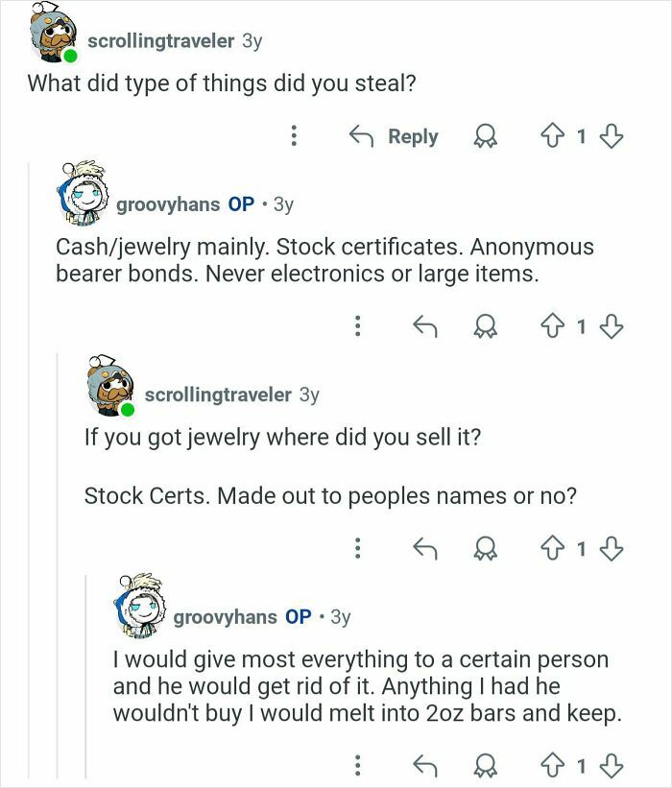The height and width of the screenshot is (788, 672).
Task: Click the 3y timestamp on the first comment
Action: [x=251, y=40]
